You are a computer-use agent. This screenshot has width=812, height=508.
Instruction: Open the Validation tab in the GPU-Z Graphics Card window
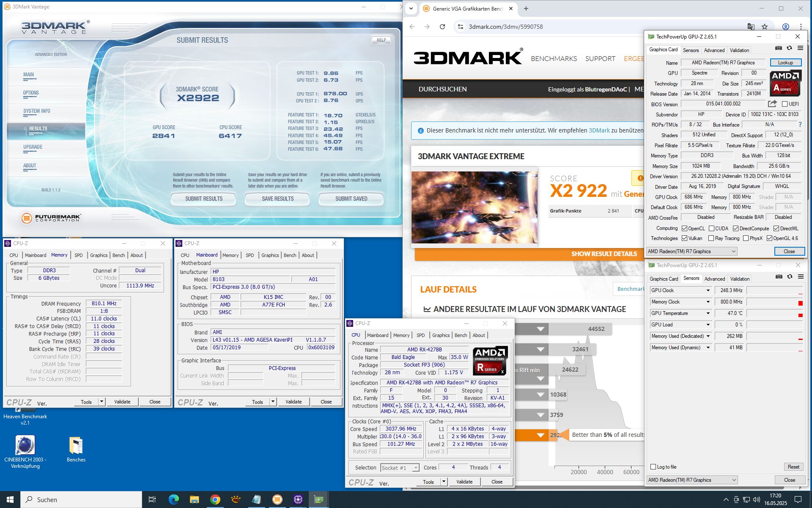click(x=739, y=50)
